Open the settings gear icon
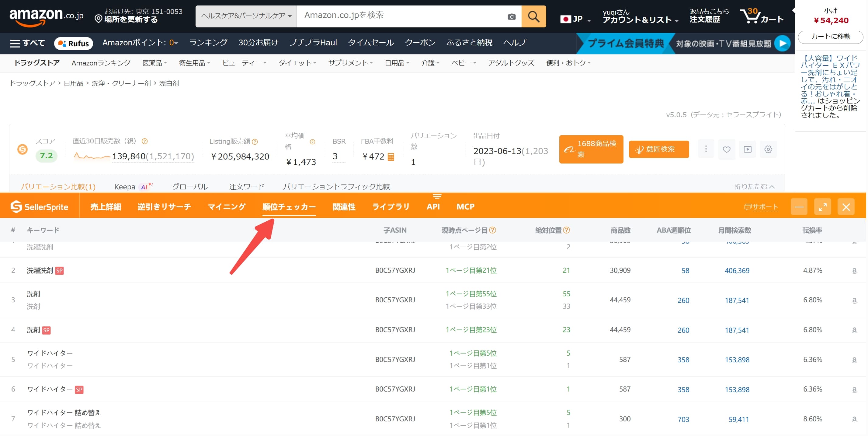868x436 pixels. click(769, 149)
